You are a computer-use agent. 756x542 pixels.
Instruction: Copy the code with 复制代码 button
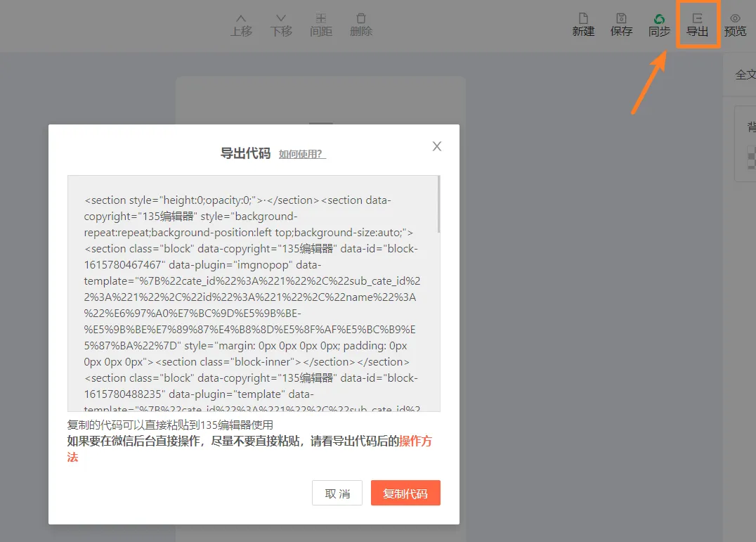click(405, 493)
